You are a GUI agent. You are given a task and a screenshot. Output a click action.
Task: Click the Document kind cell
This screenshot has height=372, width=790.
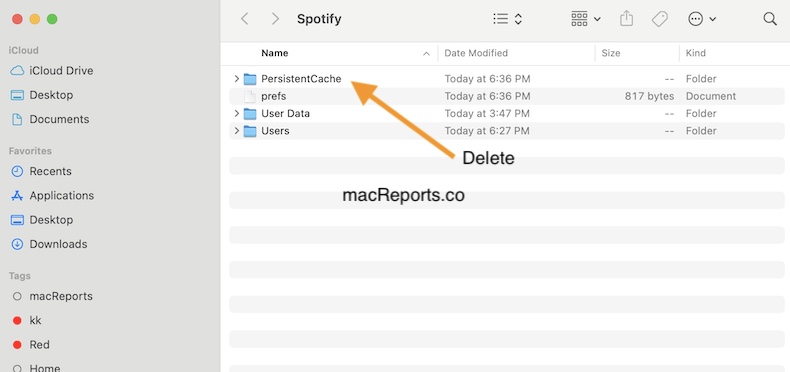[711, 96]
